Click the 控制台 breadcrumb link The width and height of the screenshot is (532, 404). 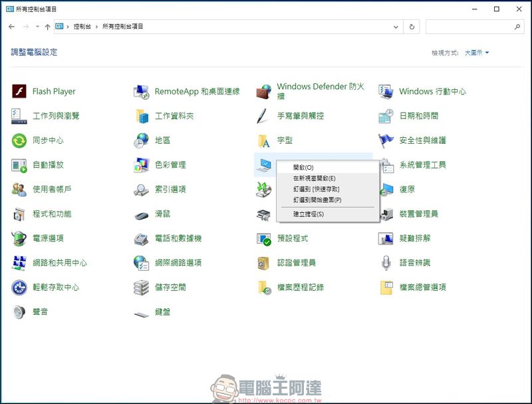82,27
